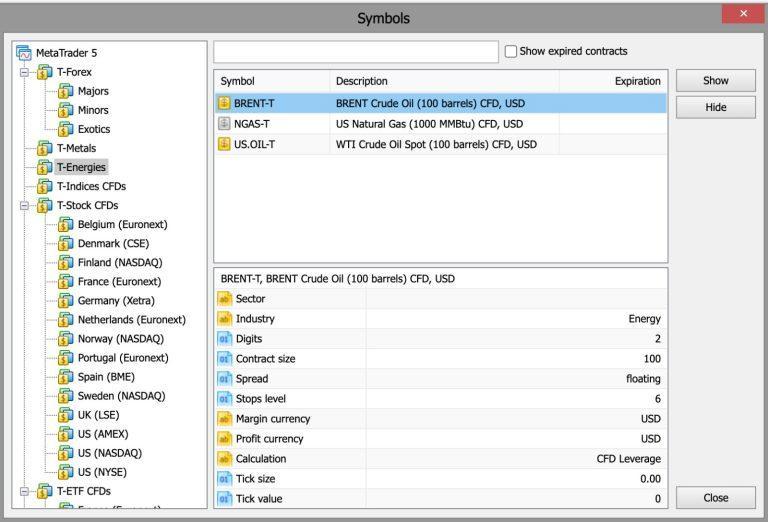Select the Majors group under T-Forex

pos(93,91)
